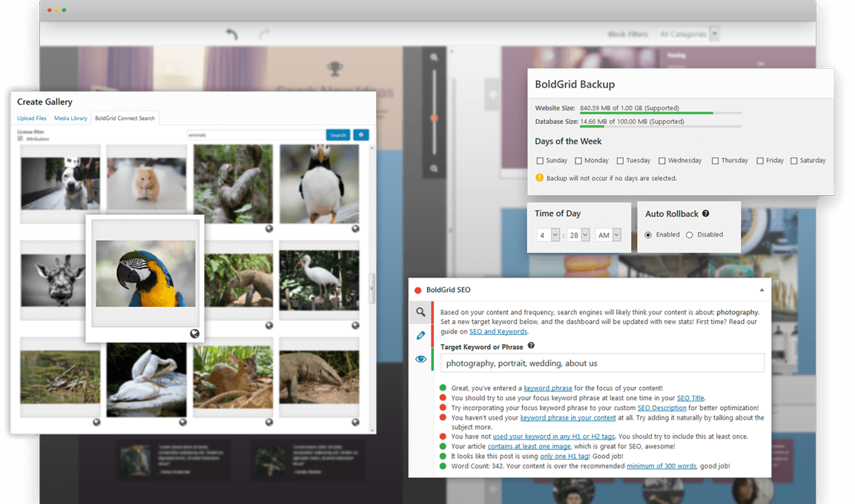Click the gallery results vertical scrollbar

point(372,288)
